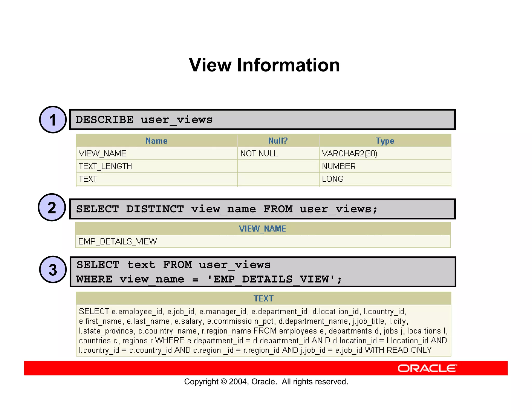
Task: Click the "WHERE view_name = 'EMP_DETAILS_VIEW';" line
Action: 209,279
